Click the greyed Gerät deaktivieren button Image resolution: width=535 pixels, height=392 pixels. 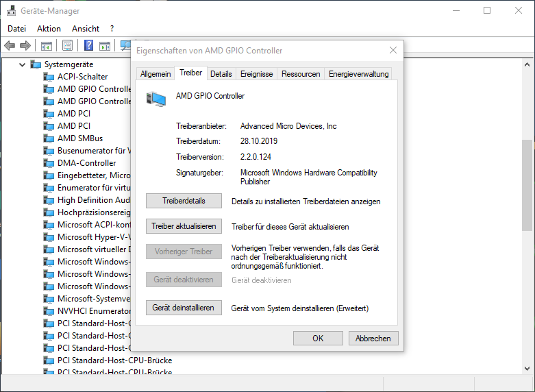tap(184, 280)
